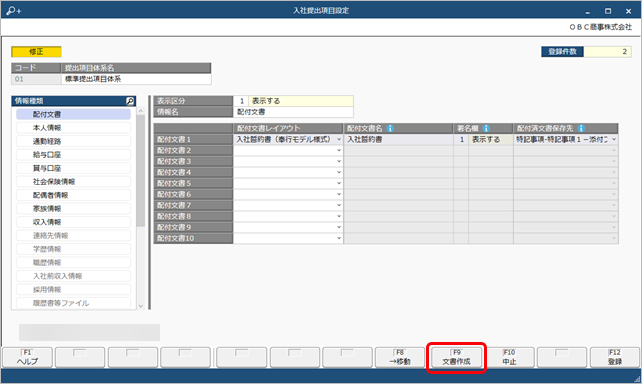The image size is (642, 384).
Task: Select 社会保険情報 in the list
Action: coord(73,182)
